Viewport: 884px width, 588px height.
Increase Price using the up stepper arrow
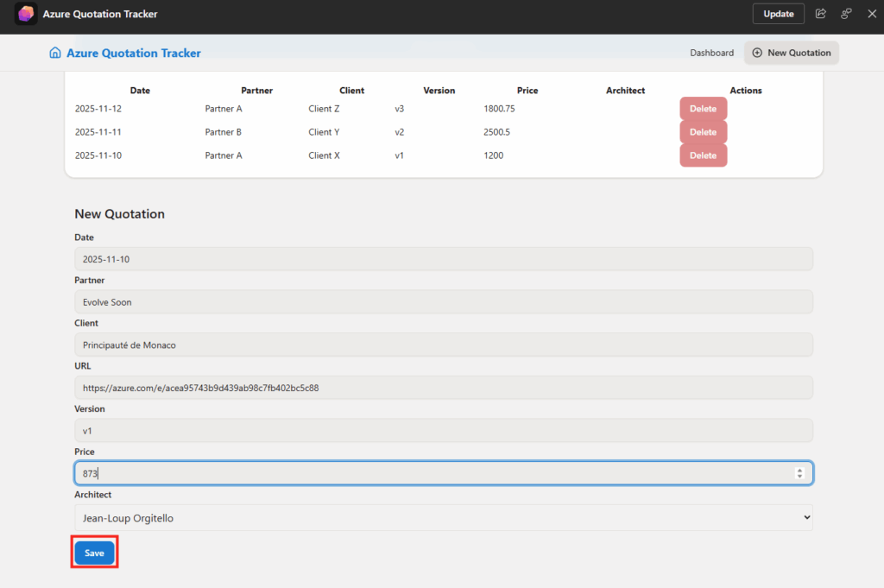799,470
